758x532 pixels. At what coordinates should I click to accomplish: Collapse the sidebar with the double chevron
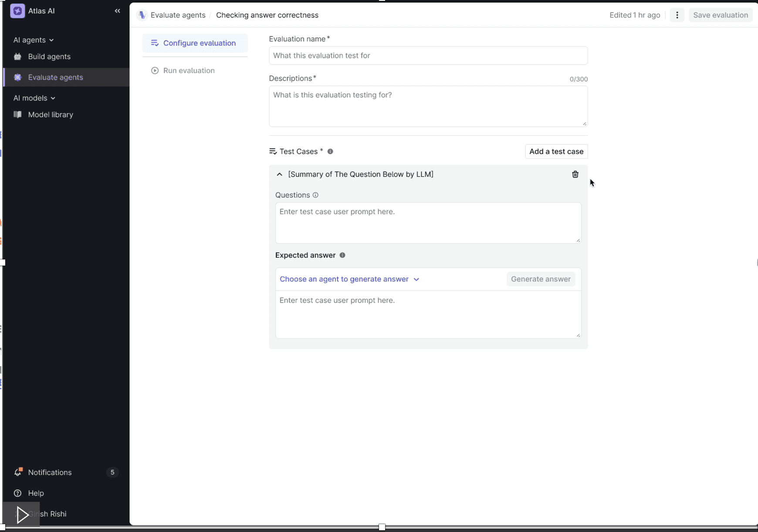pyautogui.click(x=117, y=11)
